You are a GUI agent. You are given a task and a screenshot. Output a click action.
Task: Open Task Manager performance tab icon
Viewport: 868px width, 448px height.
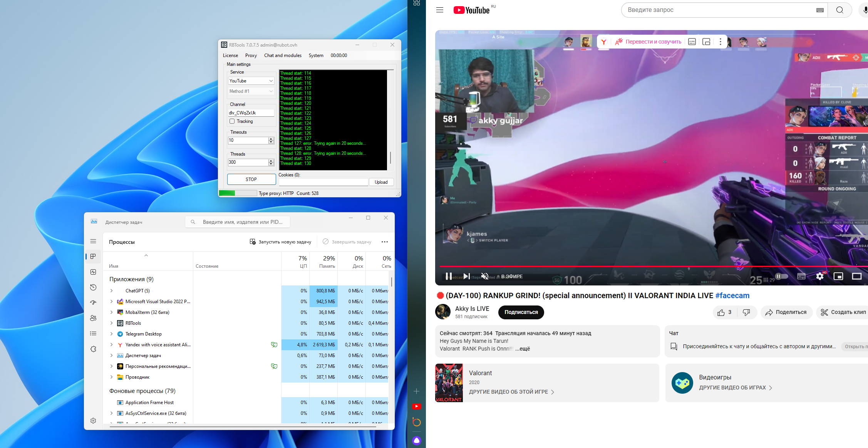[93, 272]
